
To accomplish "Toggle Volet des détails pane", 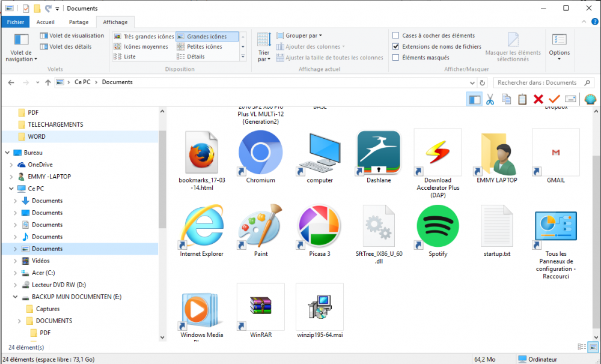I will tap(66, 46).
